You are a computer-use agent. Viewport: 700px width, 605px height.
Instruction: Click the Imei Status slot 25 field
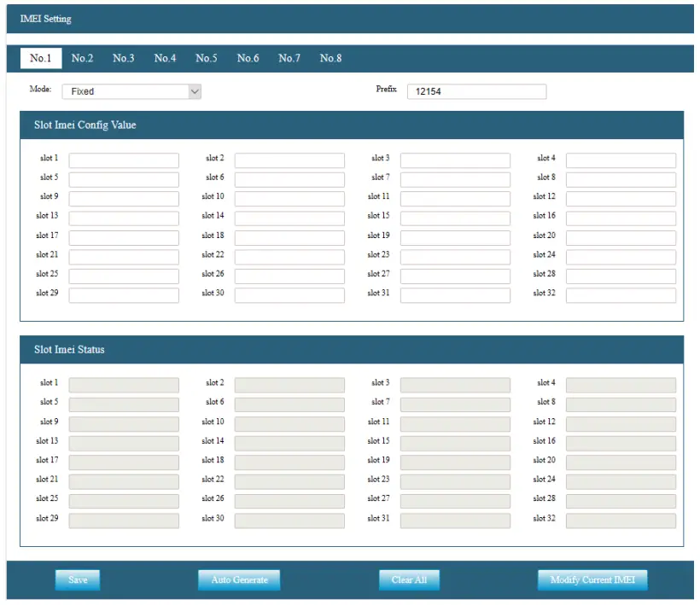[x=124, y=501]
